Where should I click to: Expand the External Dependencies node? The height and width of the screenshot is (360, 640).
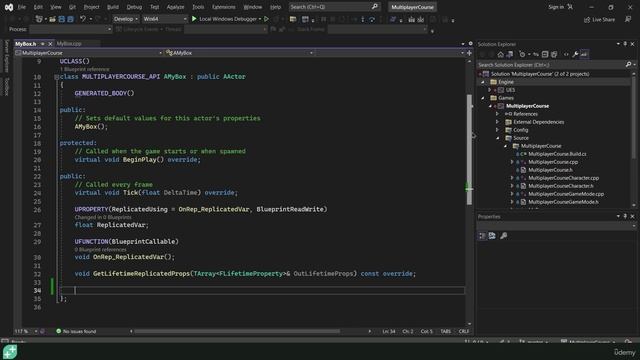497,122
